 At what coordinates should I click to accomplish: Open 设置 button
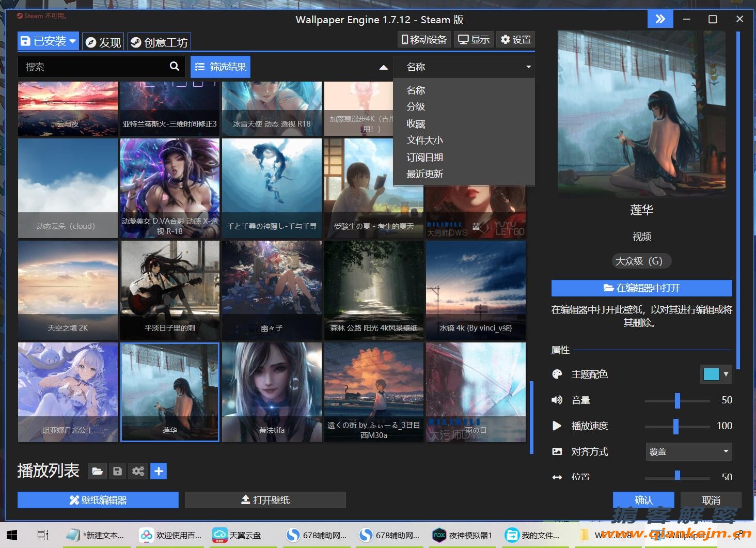[515, 40]
